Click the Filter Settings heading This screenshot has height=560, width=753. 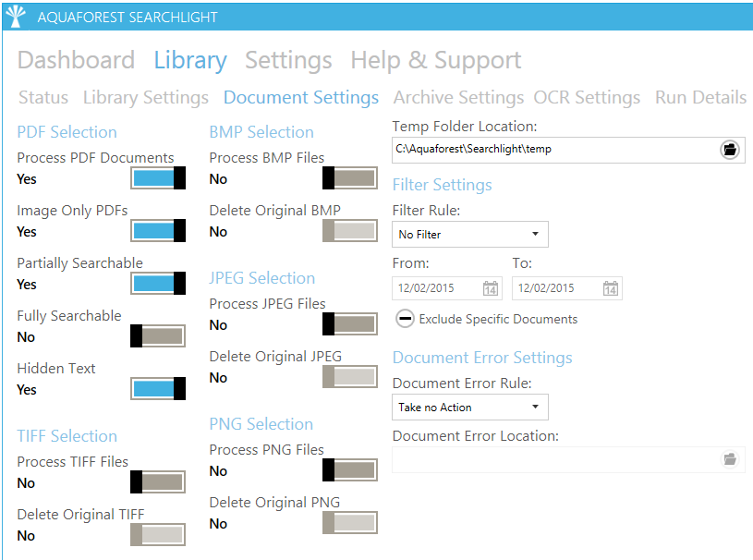[x=442, y=185]
